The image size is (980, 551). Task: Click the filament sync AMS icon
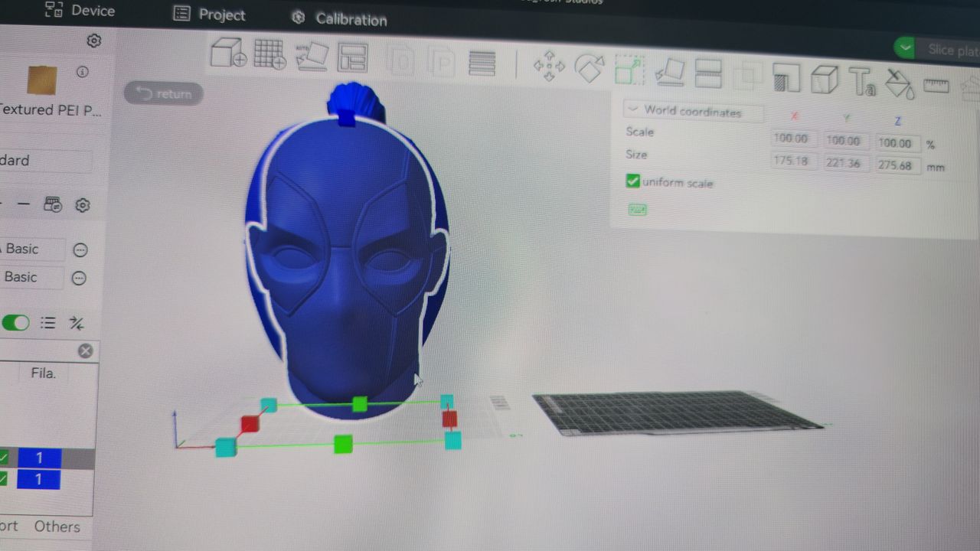[x=53, y=204]
